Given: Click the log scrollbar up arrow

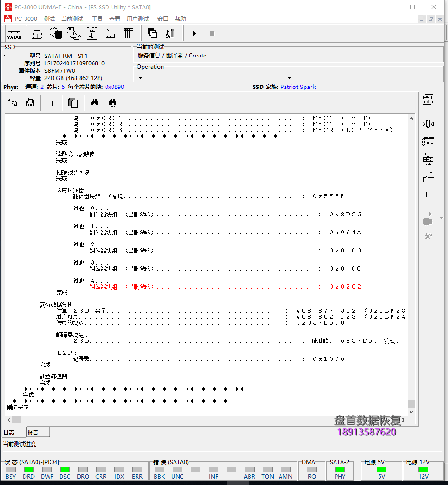Looking at the screenshot, I should [x=411, y=118].
